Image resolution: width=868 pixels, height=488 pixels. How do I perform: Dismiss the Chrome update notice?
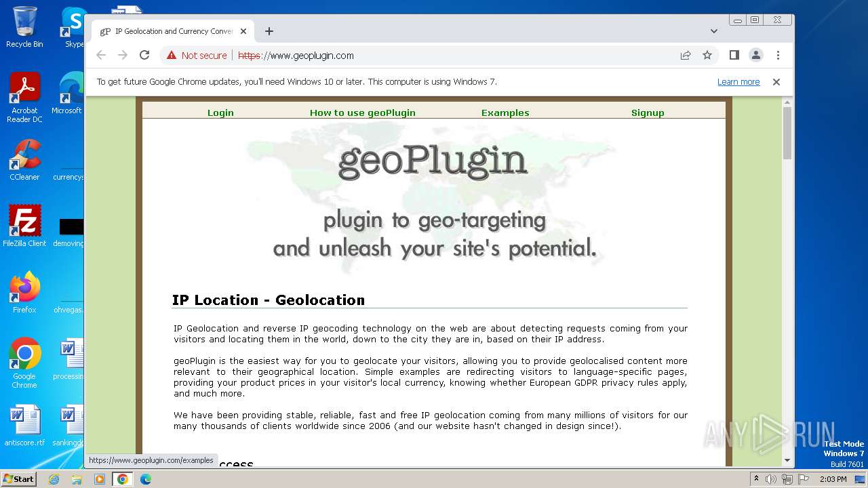coord(776,82)
